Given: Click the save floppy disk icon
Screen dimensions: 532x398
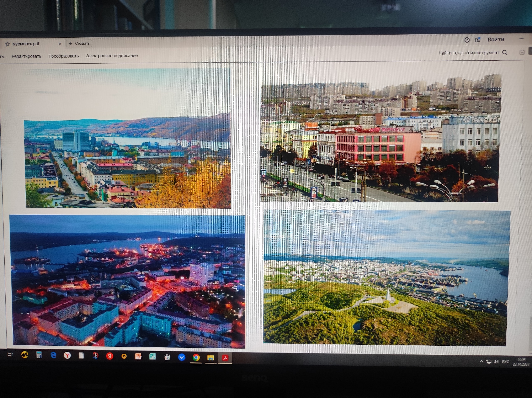Looking at the screenshot, I should [522, 52].
